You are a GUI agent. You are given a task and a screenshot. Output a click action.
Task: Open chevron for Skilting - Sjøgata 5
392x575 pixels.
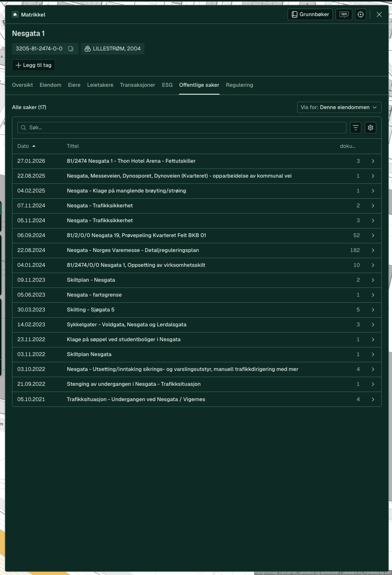click(x=373, y=310)
